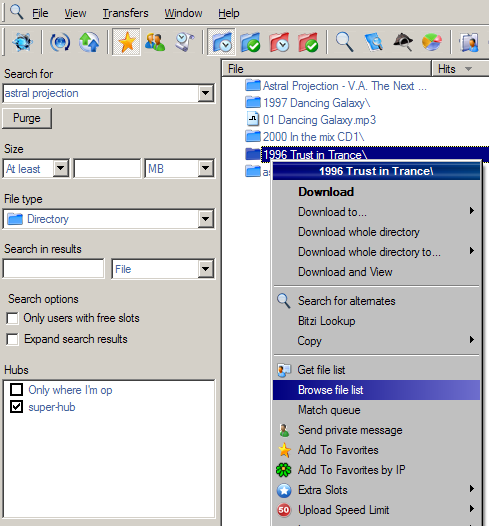Click the red 50 Upload Speed Limit icon
This screenshot has width=489, height=526.
click(284, 510)
